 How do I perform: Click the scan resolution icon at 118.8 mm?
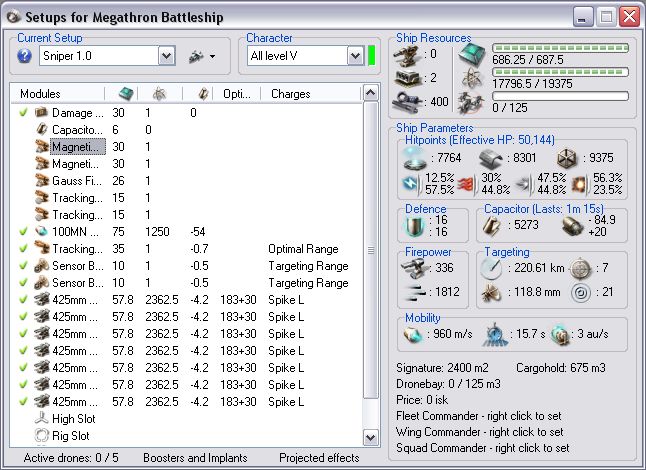pos(492,292)
